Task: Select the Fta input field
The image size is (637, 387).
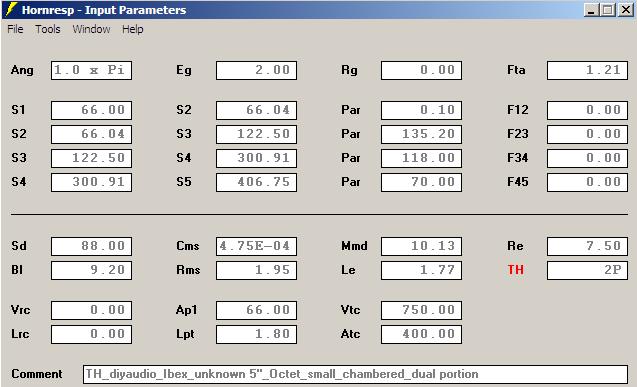Action: 587,70
